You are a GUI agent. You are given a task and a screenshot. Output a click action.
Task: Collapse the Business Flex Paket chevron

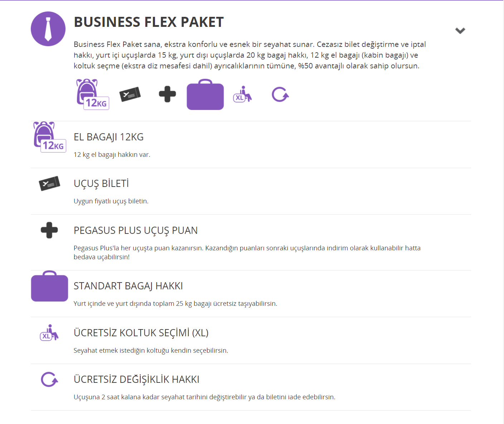460,30
